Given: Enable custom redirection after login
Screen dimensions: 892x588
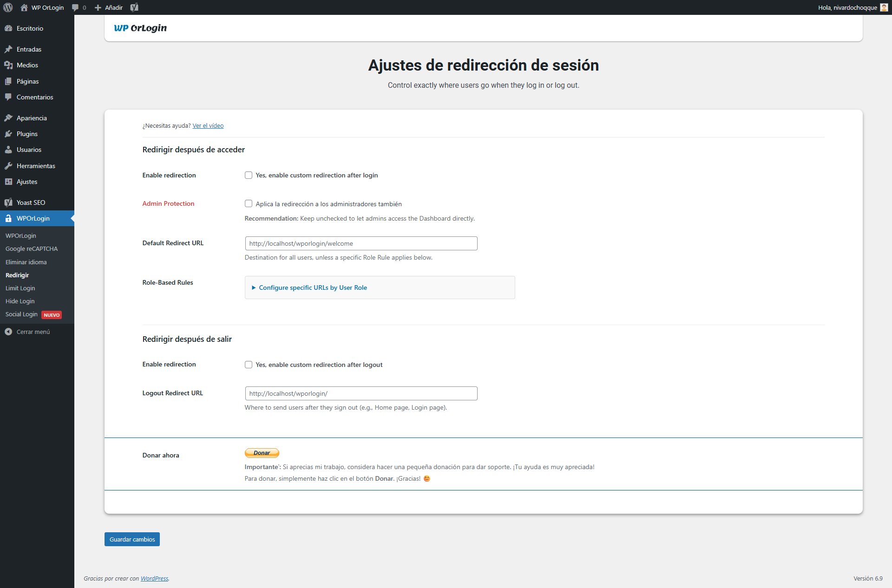Looking at the screenshot, I should (x=249, y=175).
